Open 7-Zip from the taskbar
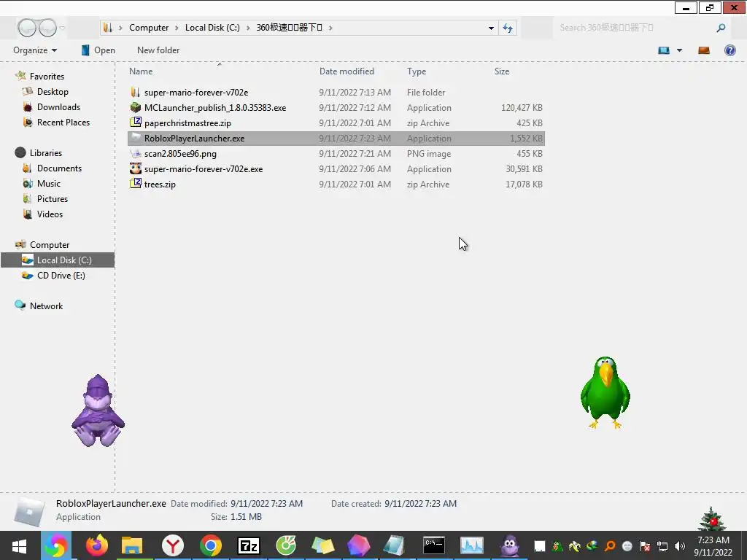 pos(249,545)
